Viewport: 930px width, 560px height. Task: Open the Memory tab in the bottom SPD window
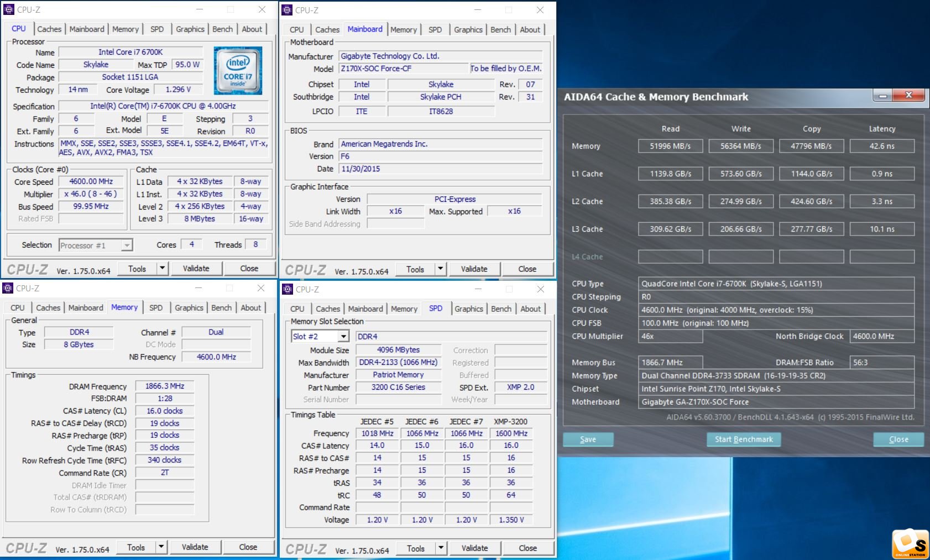[404, 309]
